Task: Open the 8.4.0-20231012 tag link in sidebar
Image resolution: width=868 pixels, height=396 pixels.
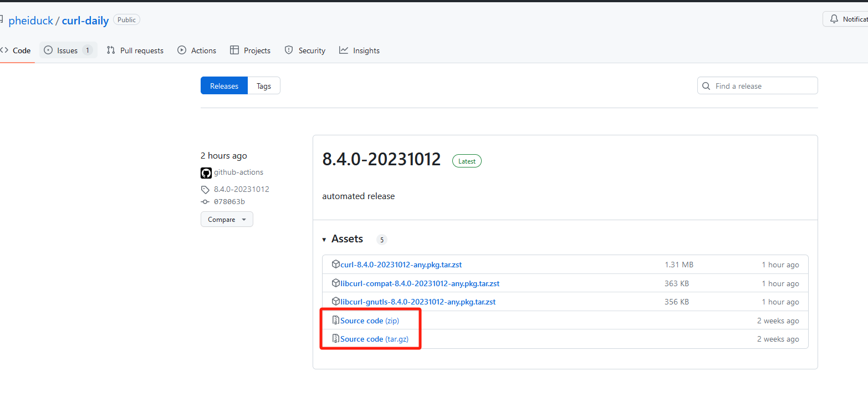Action: click(241, 189)
